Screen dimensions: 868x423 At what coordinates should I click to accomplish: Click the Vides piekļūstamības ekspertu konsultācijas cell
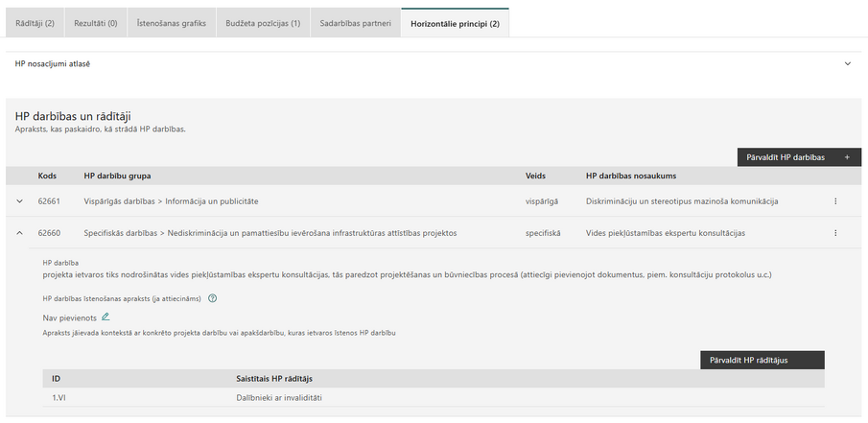(x=663, y=233)
